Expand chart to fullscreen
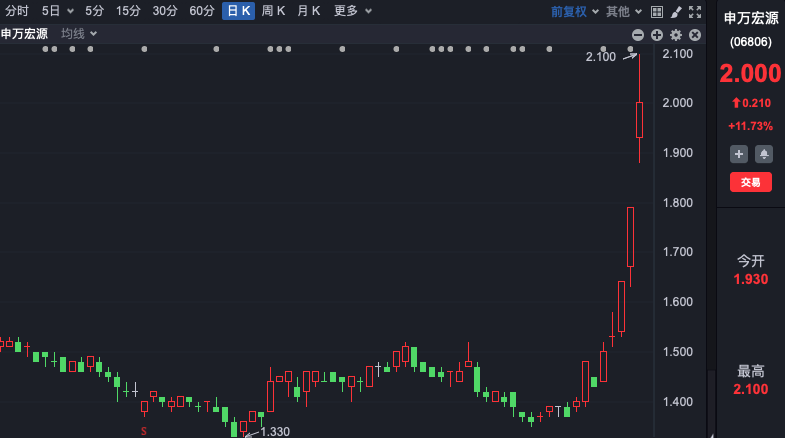Viewport: 785px width, 438px height. [696, 11]
